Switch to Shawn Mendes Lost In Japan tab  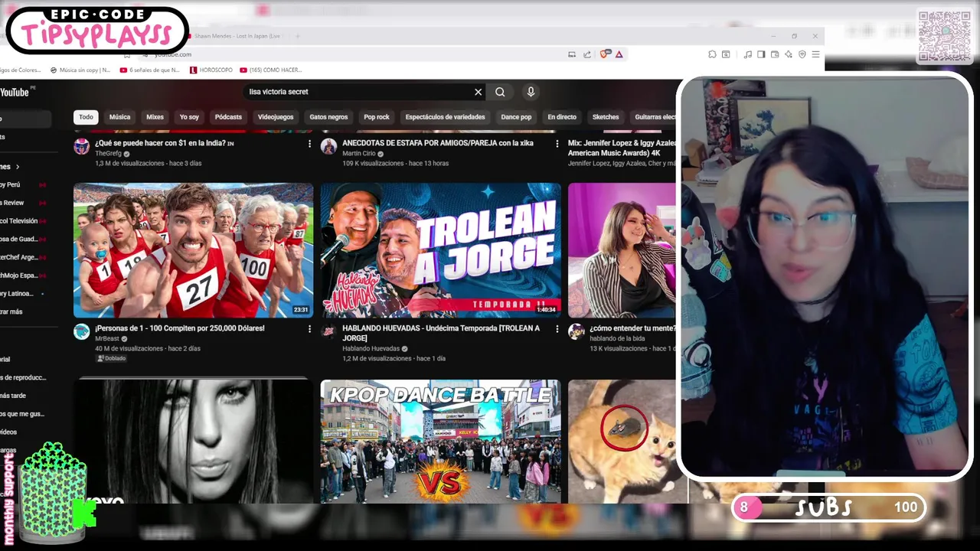point(236,36)
